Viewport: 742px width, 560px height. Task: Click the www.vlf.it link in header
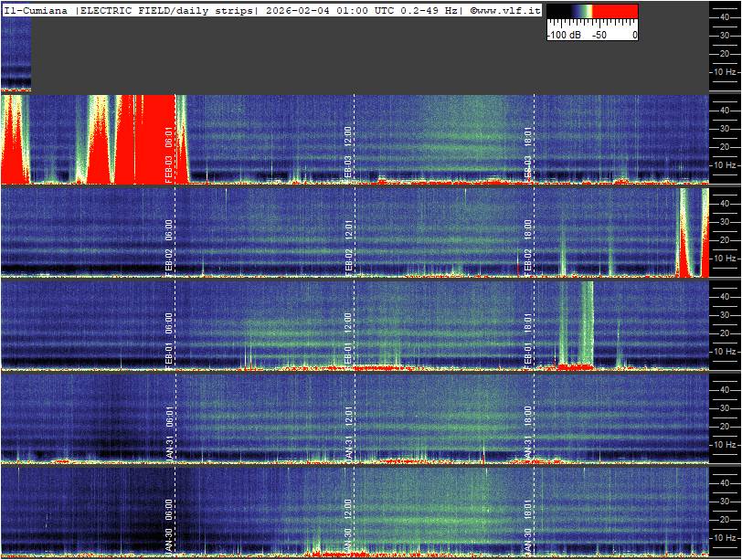(x=507, y=10)
